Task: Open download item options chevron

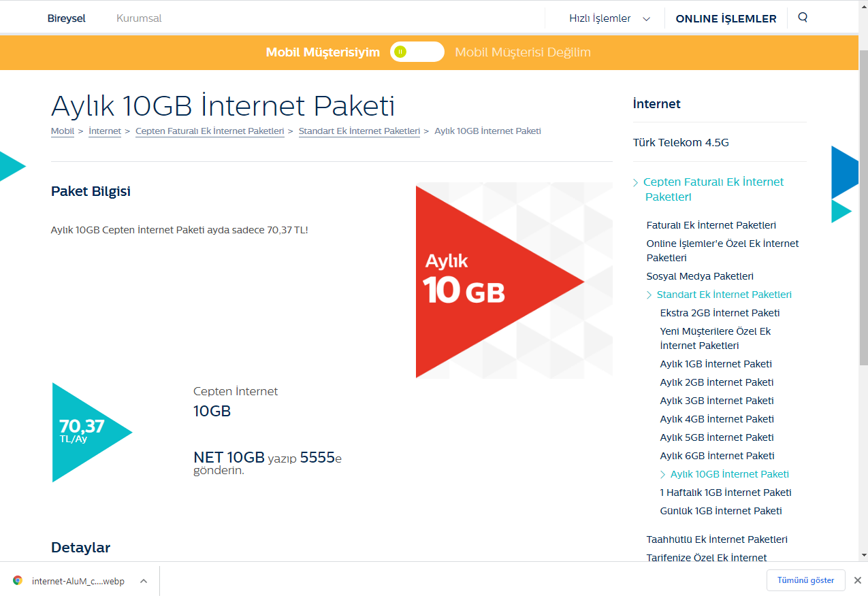Action: coord(144,581)
